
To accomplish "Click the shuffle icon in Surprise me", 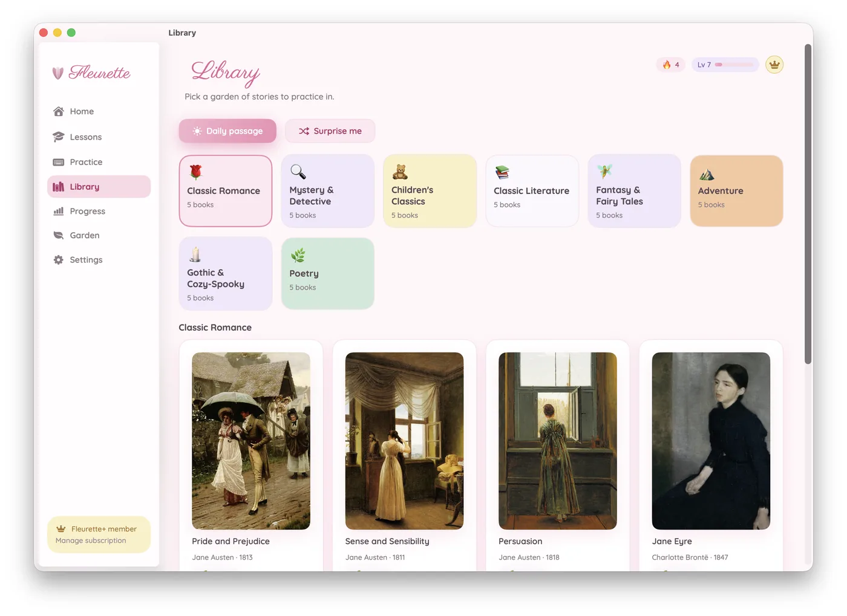I will click(x=304, y=131).
